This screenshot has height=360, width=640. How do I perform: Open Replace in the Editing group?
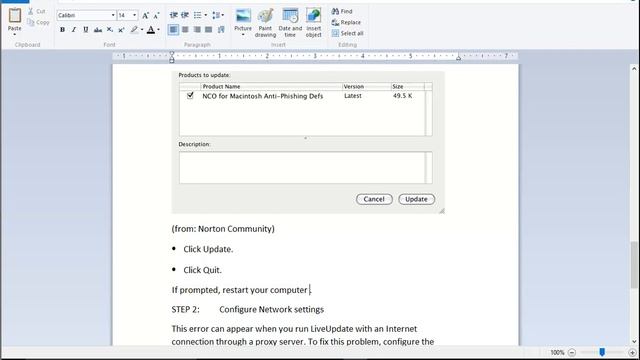click(346, 22)
